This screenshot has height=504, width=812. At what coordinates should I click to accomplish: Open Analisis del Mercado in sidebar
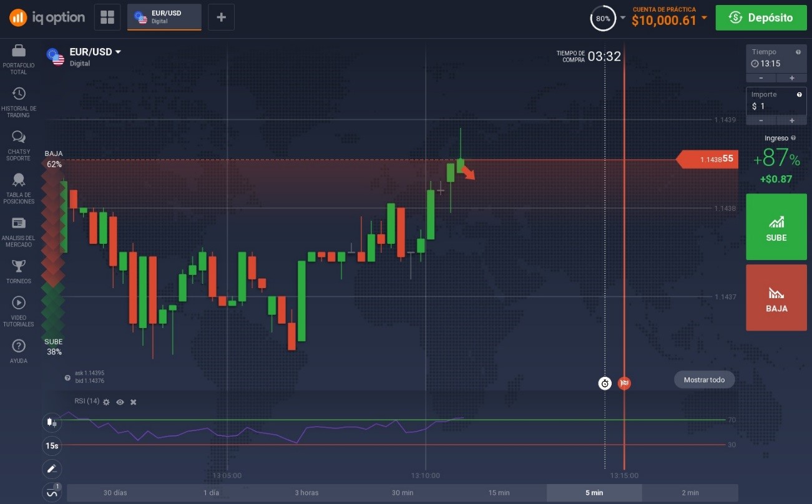coord(19,231)
